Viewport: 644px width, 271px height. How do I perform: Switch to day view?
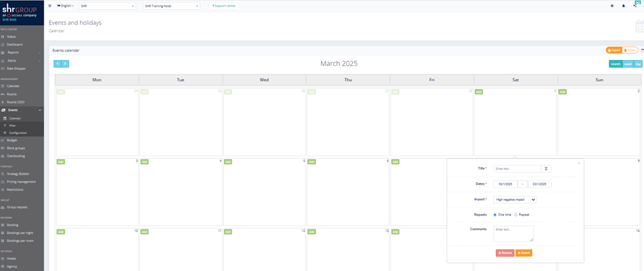coord(638,64)
